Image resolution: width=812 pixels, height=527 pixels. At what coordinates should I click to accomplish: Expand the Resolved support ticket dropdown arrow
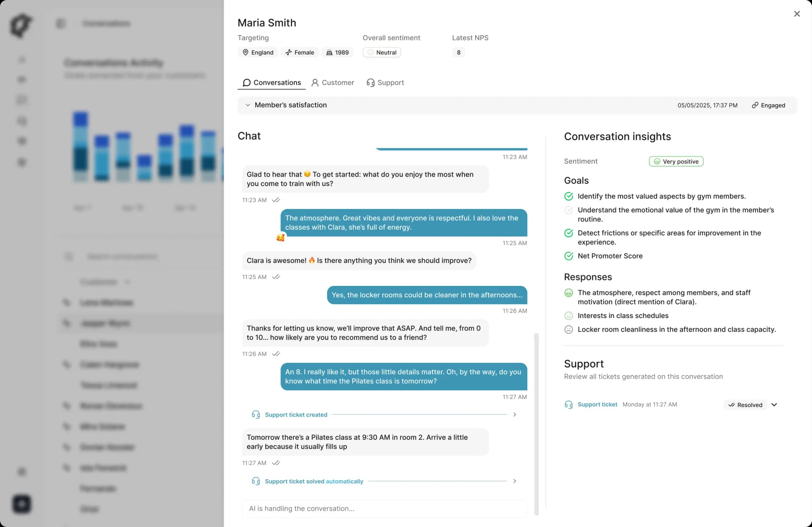pos(774,404)
